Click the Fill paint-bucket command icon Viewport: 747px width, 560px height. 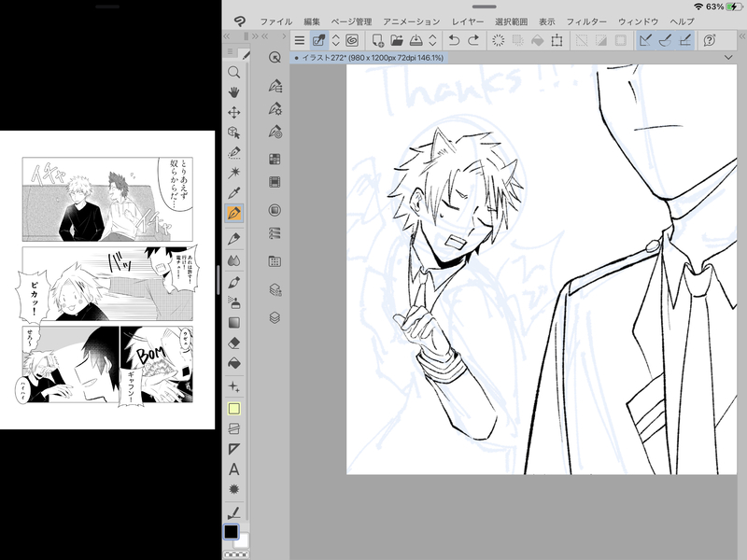pyautogui.click(x=538, y=40)
